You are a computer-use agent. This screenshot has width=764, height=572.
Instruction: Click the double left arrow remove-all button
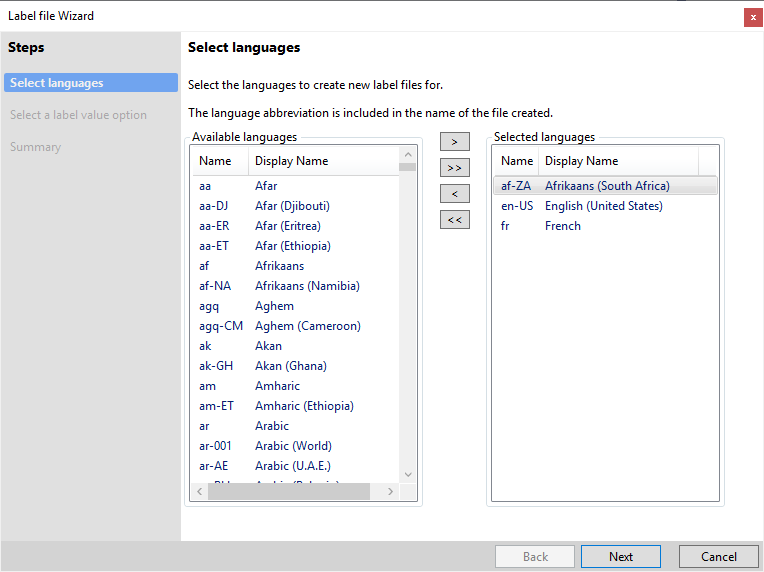click(454, 220)
